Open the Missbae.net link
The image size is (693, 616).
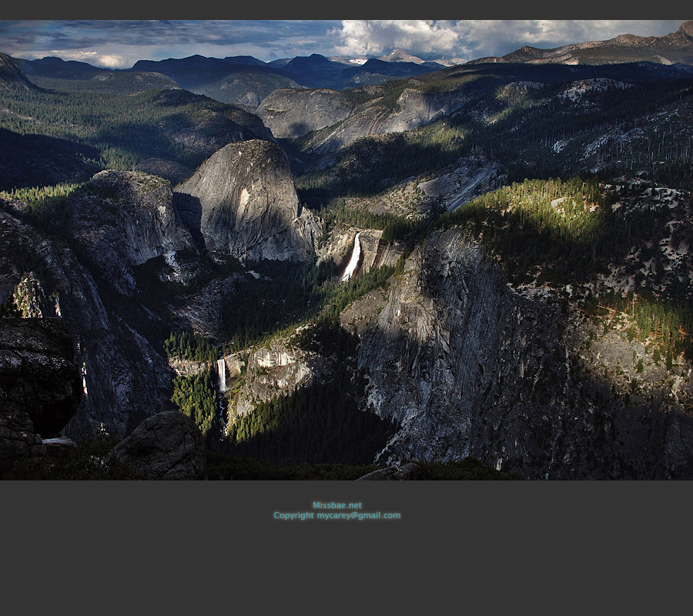(x=336, y=505)
